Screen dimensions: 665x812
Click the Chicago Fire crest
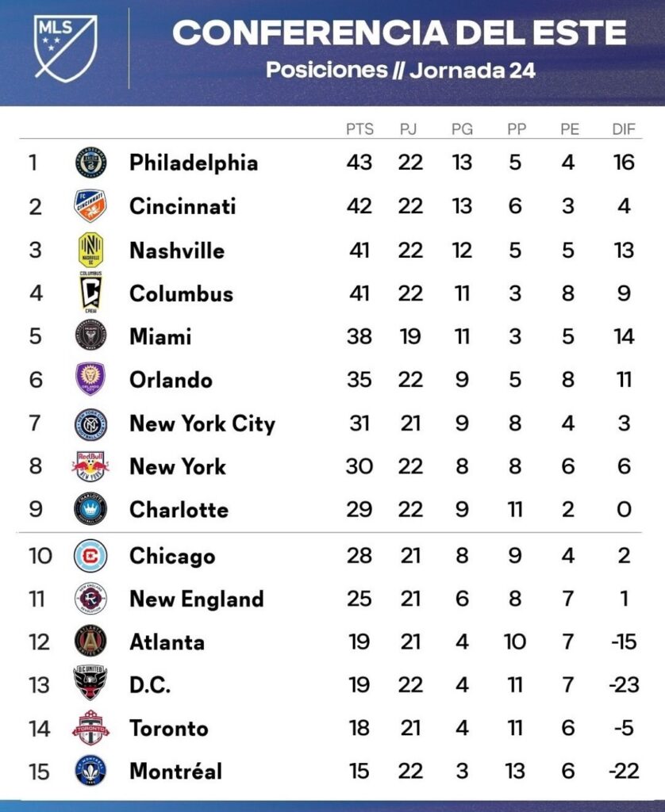pyautogui.click(x=90, y=555)
